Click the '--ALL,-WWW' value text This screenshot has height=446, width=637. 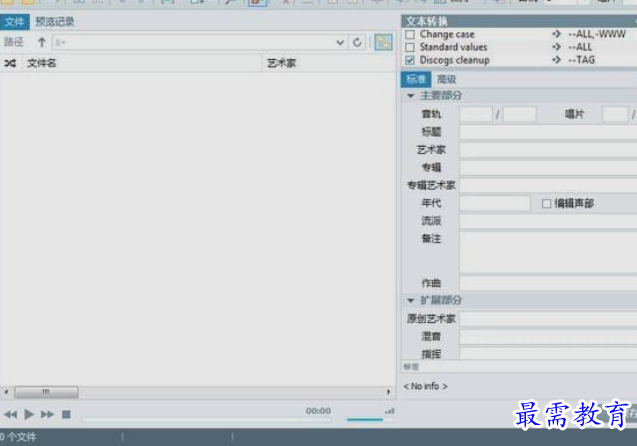point(597,34)
